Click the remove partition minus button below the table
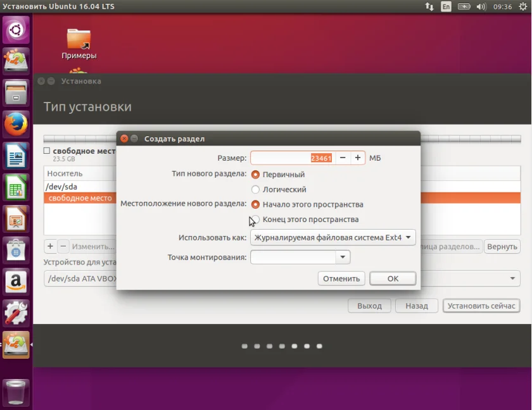The height and width of the screenshot is (410, 532). click(63, 246)
